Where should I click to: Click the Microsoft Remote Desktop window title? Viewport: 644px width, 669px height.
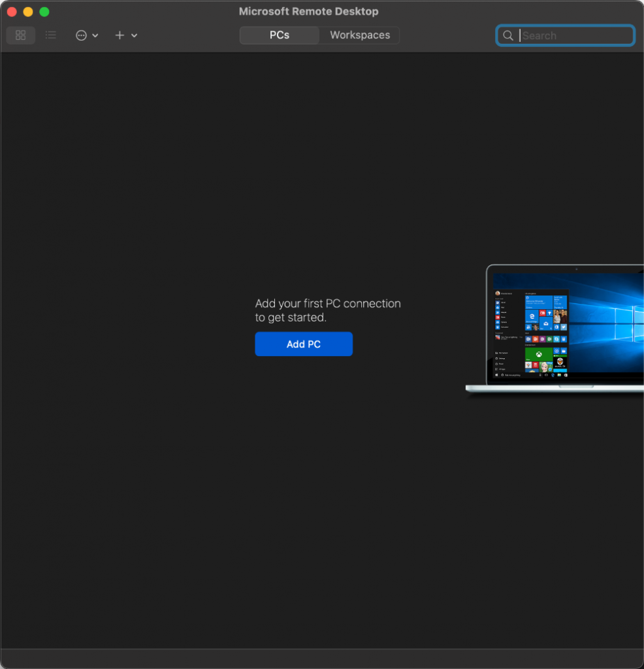coord(308,12)
